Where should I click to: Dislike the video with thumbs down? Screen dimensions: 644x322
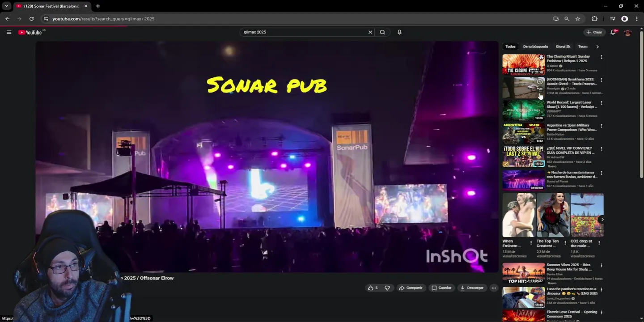[387, 288]
